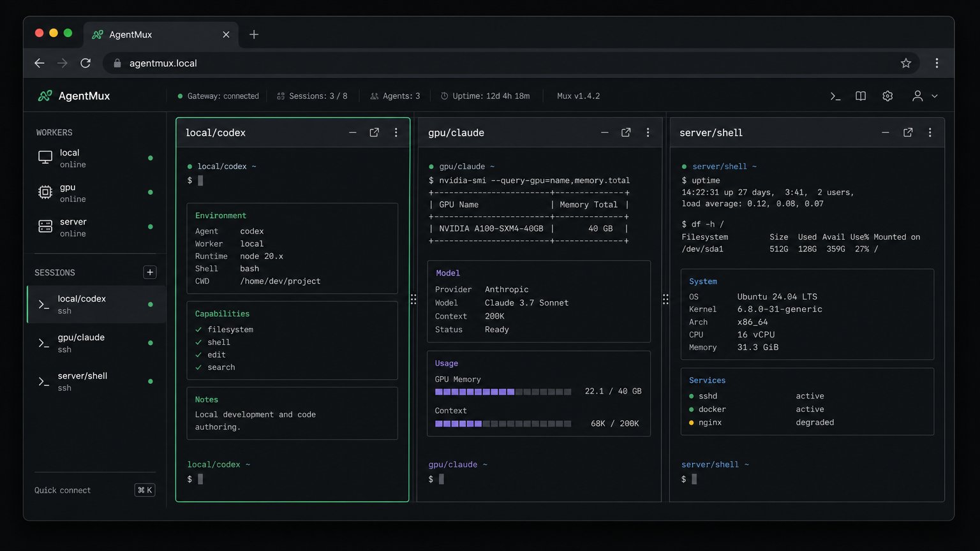Click the Gateway: connected status

click(218, 96)
